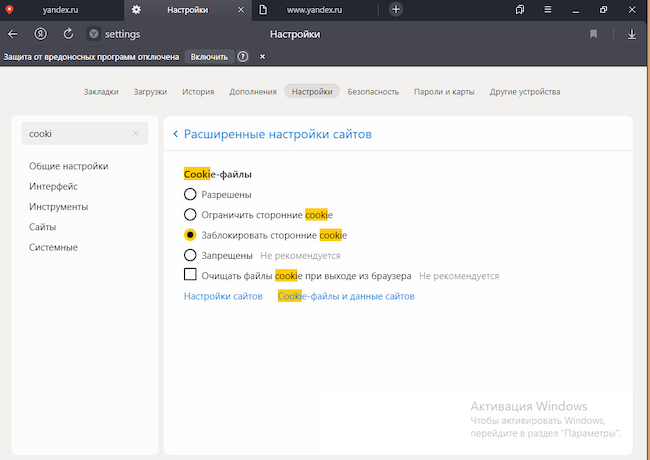Choose Ограничить сторонние cookie option

(190, 215)
